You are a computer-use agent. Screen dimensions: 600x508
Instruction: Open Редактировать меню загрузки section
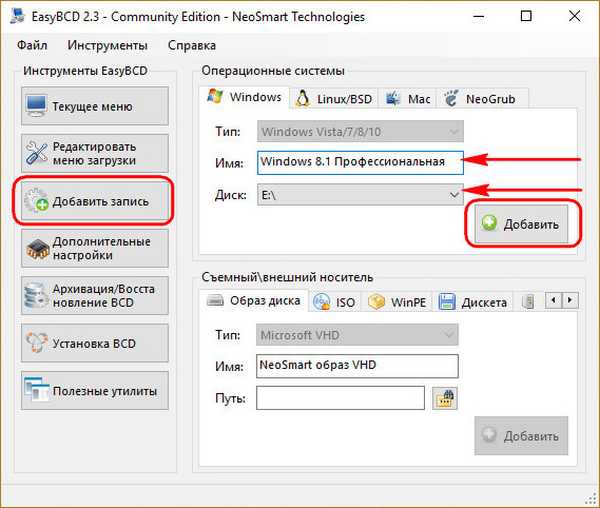pos(94,153)
